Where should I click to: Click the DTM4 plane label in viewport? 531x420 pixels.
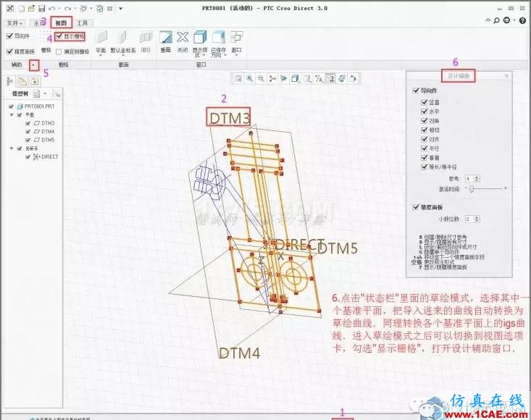(x=240, y=353)
